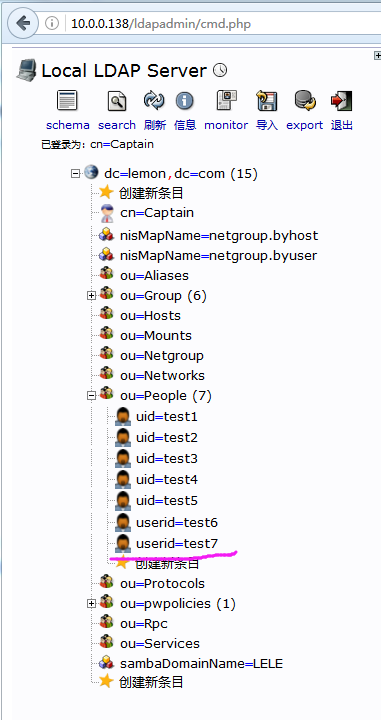Click the ou=Aliases group icon

(106, 274)
